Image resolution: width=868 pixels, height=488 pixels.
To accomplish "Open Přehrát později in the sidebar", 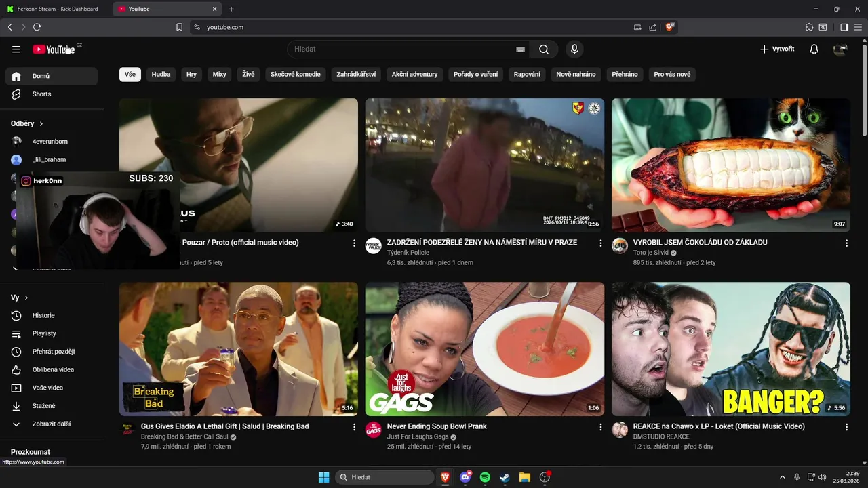I will tap(52, 352).
